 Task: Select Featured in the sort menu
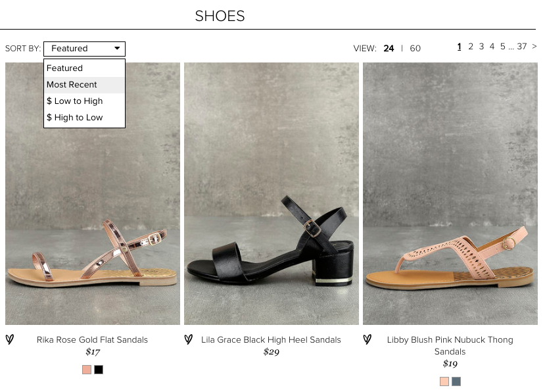64,68
